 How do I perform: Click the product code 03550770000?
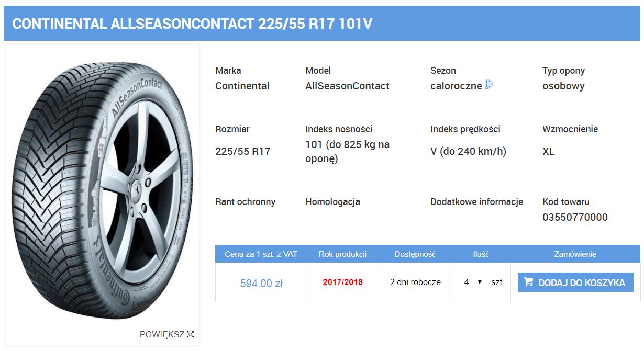point(575,218)
